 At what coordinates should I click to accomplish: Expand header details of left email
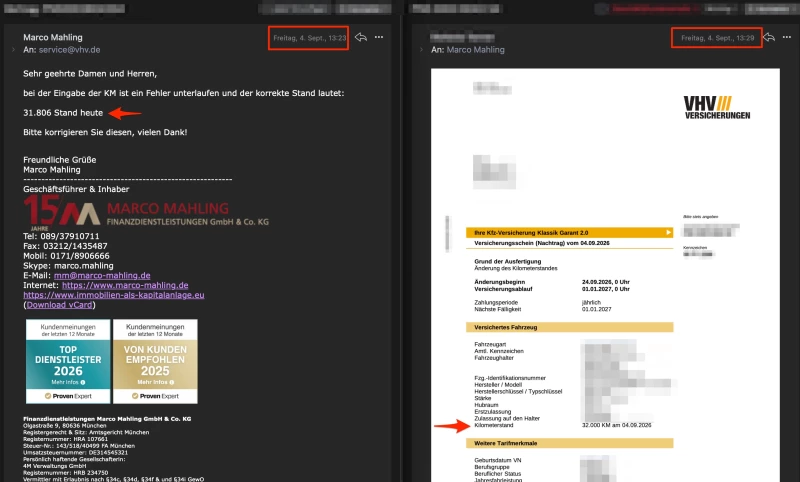click(13, 50)
